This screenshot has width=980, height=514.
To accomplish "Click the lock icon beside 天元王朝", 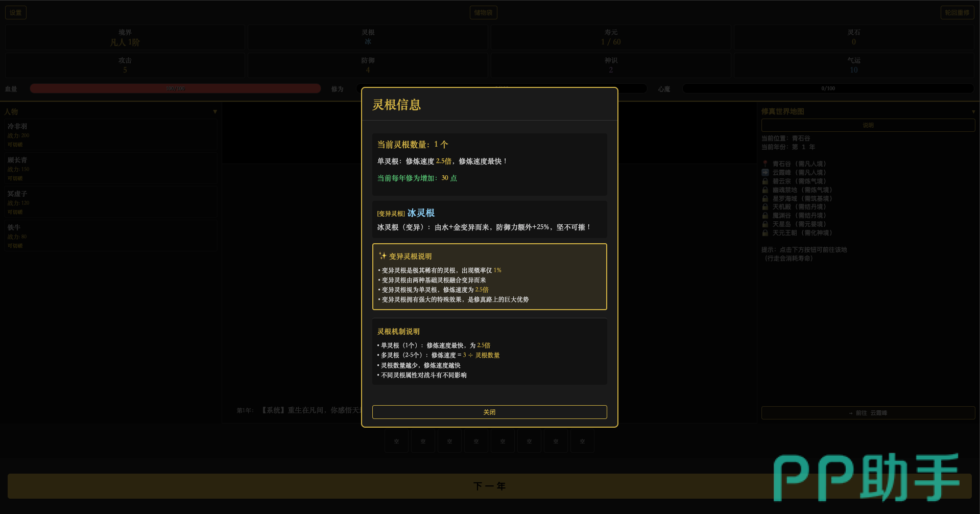I will 765,233.
